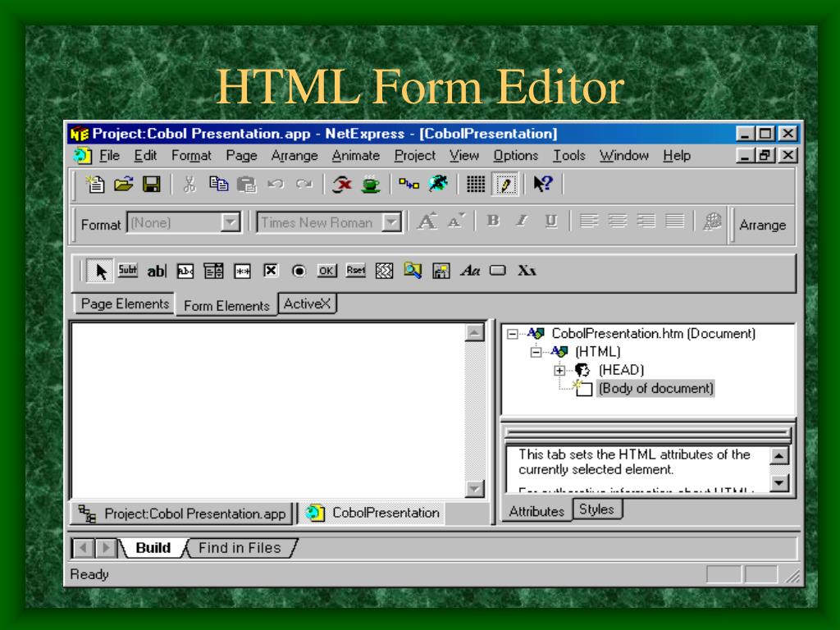This screenshot has height=630, width=840.
Task: Click the Cut scissors icon
Action: 189,185
